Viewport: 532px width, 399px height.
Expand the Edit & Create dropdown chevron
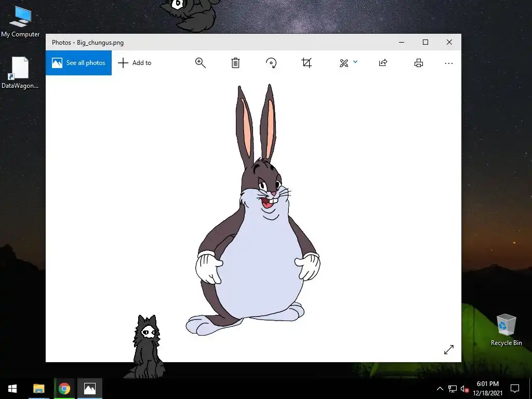tap(355, 62)
